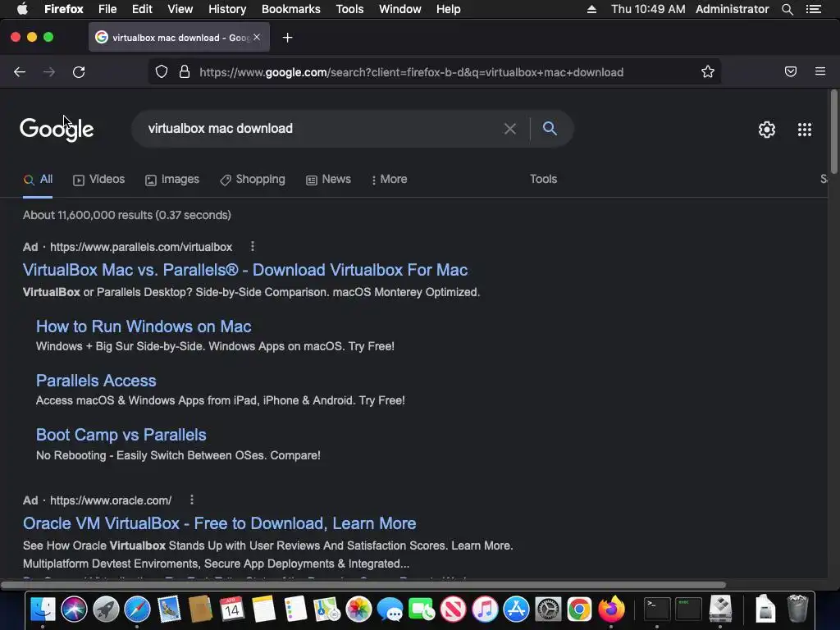The image size is (840, 630).
Task: Open Firefox from the dock
Action: [611, 609]
